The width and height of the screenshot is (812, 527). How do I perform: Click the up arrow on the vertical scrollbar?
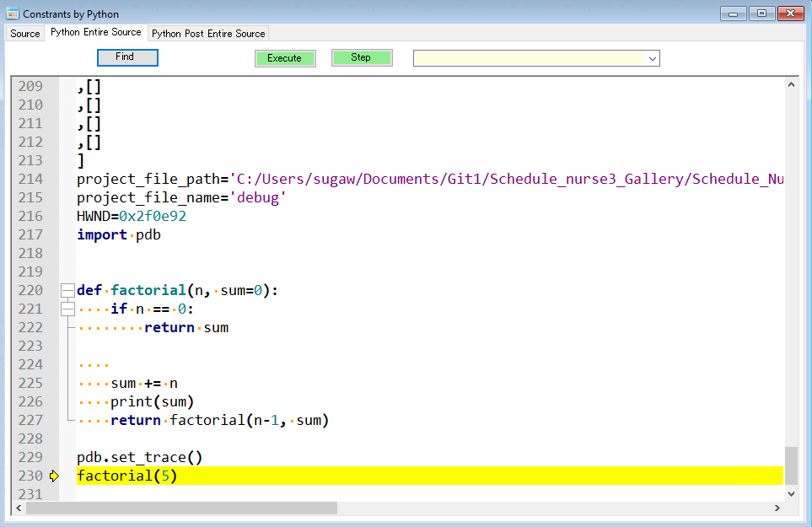[x=791, y=83]
